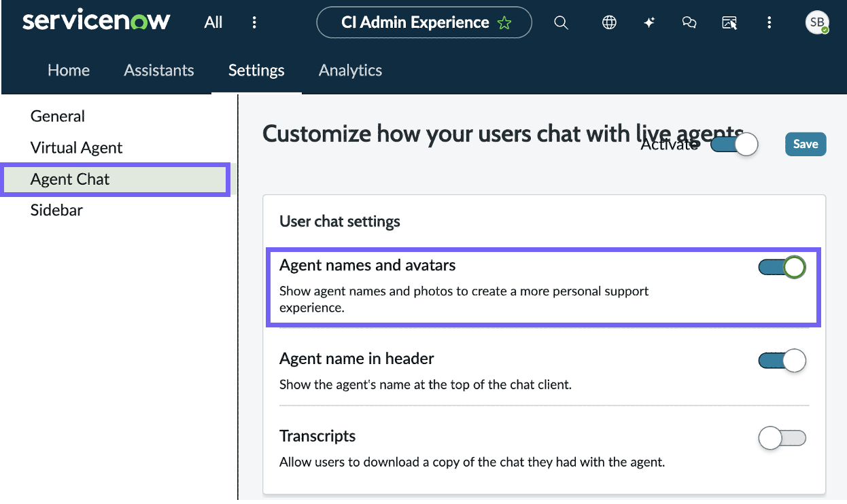Screen dimensions: 847x504
Task: Switch to the Home tab
Action: click(x=69, y=70)
